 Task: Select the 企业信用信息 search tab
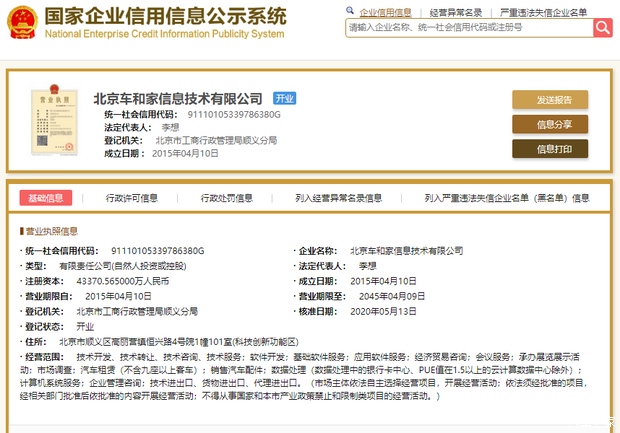pos(386,13)
